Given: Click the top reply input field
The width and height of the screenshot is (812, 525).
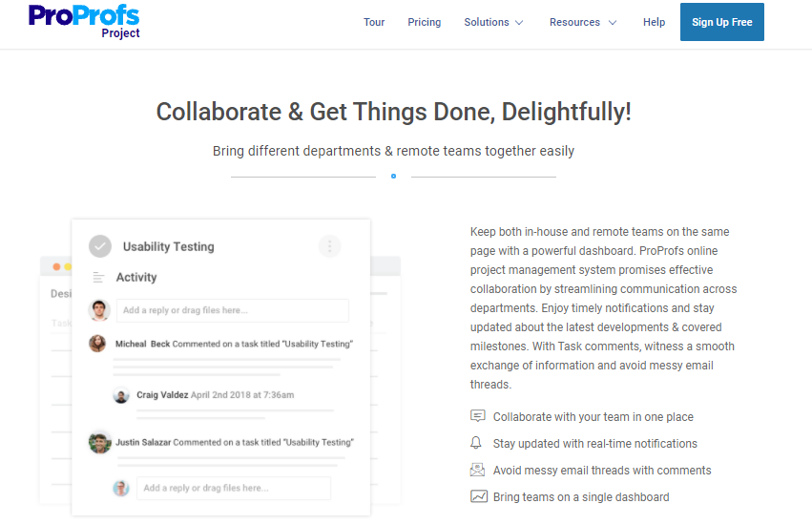Looking at the screenshot, I should [x=233, y=310].
